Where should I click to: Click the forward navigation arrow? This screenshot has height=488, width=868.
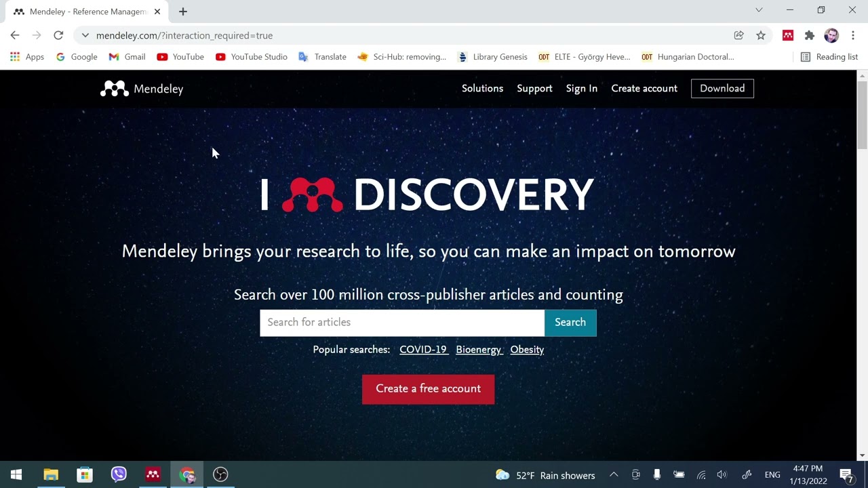37,35
